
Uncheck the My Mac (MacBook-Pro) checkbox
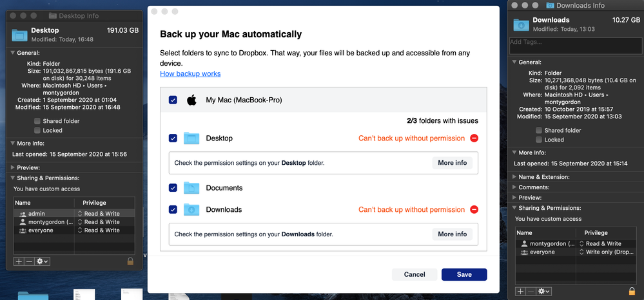(x=173, y=100)
